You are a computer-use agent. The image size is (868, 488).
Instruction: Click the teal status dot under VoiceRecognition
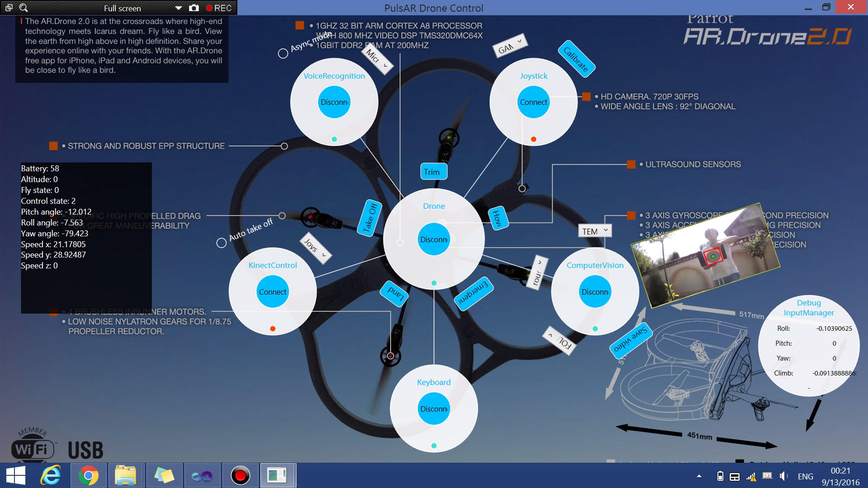coord(334,139)
